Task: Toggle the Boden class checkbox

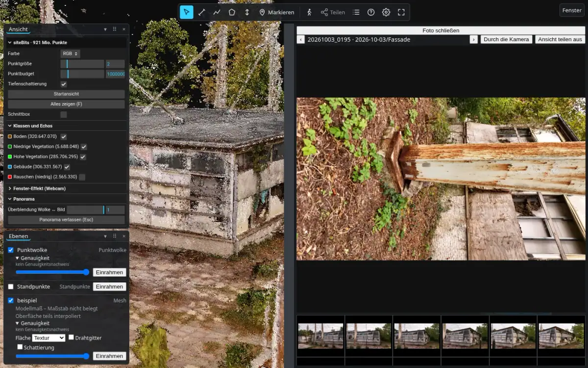Action: point(64,136)
